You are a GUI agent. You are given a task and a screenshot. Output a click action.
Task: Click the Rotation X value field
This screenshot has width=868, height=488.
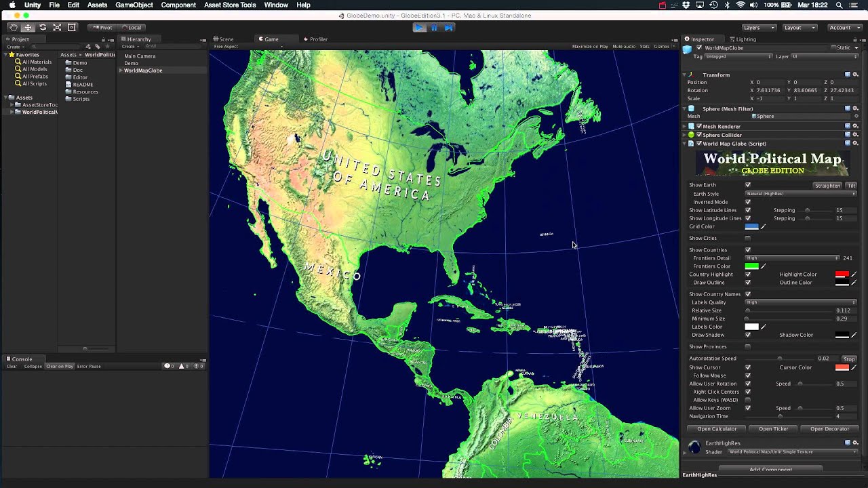click(770, 90)
